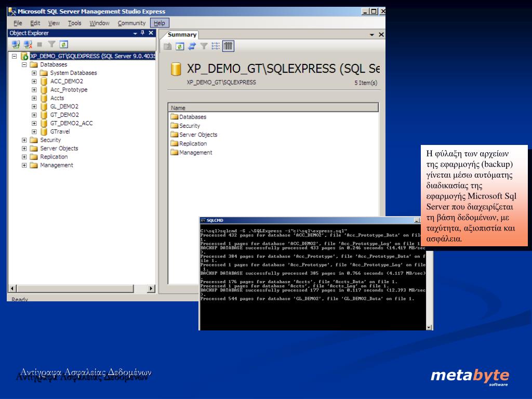Image resolution: width=532 pixels, height=399 pixels.
Task: Expand the Server Objects node in the tree
Action: tap(24, 148)
